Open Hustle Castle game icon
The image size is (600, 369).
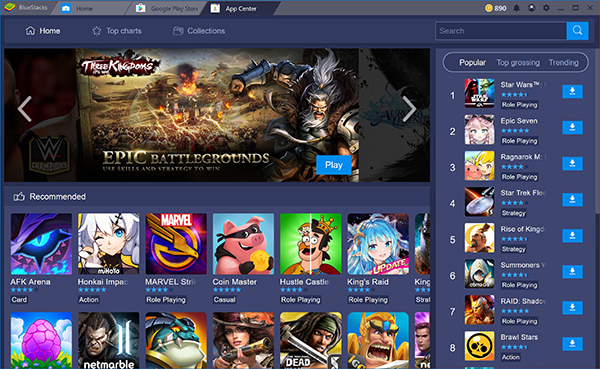[311, 244]
